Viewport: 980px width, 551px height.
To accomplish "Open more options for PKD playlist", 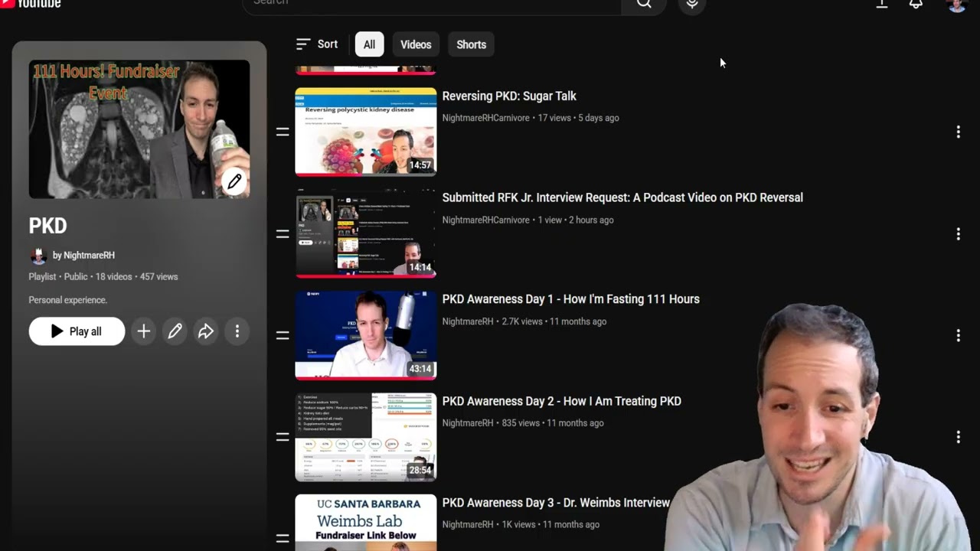I will (237, 331).
